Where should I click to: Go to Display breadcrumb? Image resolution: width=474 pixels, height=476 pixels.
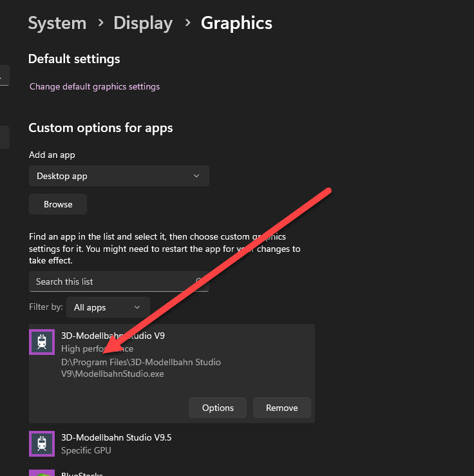pyautogui.click(x=143, y=23)
